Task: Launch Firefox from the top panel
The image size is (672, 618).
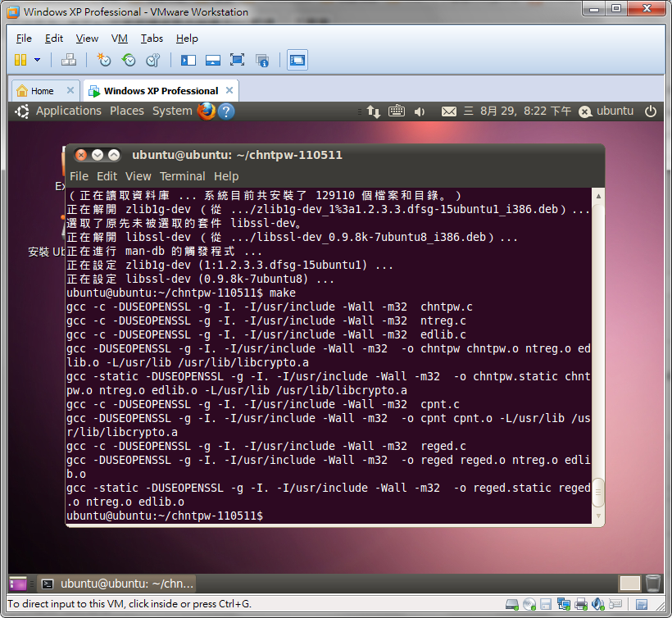Action: (207, 111)
